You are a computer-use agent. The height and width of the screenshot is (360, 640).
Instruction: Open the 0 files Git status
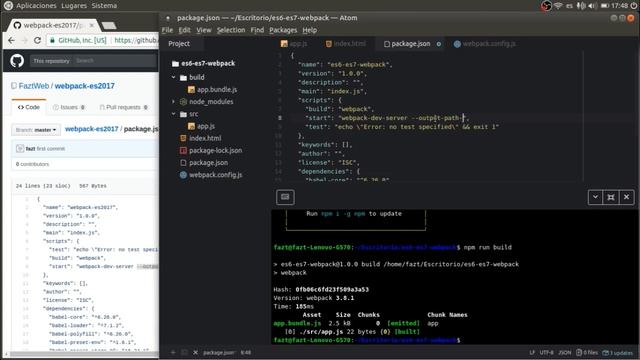click(x=587, y=353)
